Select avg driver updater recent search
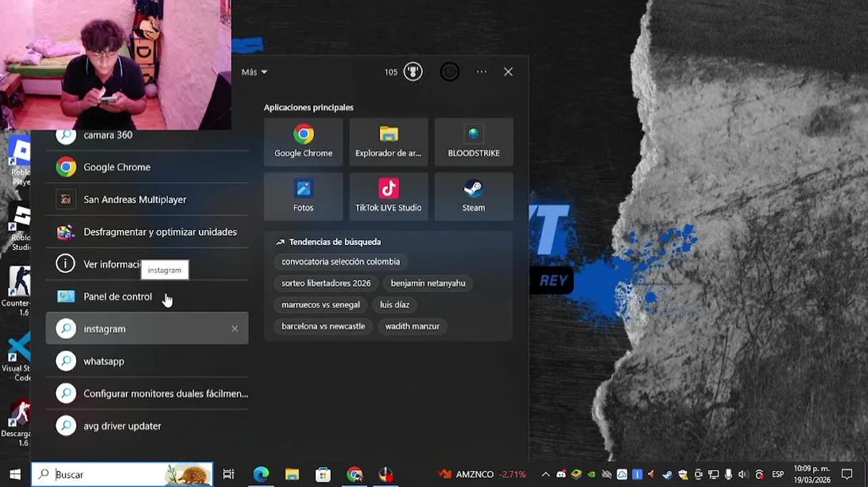 [147, 426]
